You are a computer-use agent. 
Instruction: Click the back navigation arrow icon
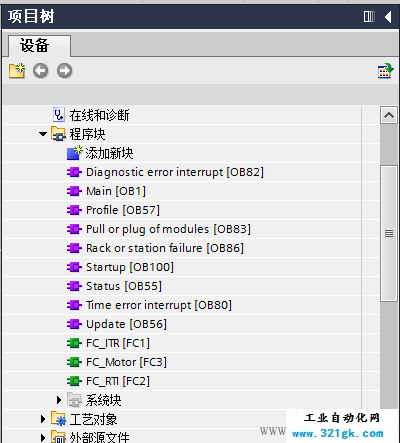tap(40, 71)
